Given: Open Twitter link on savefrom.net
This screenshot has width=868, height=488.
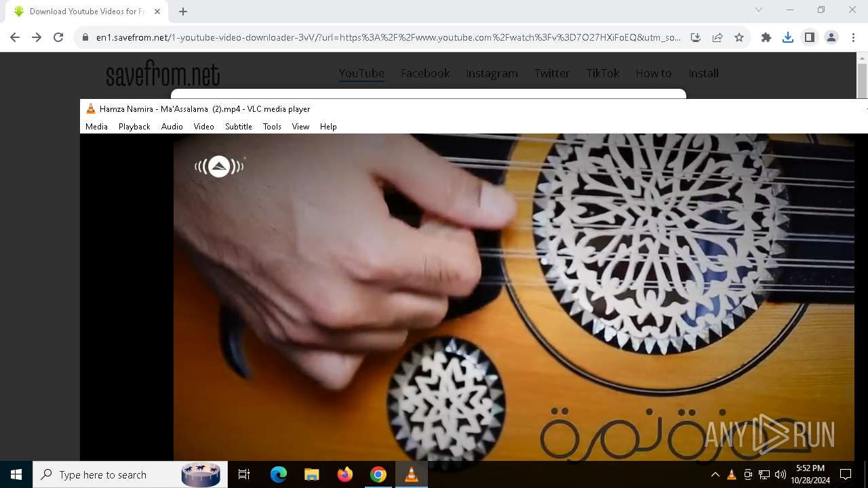Looking at the screenshot, I should tap(552, 73).
